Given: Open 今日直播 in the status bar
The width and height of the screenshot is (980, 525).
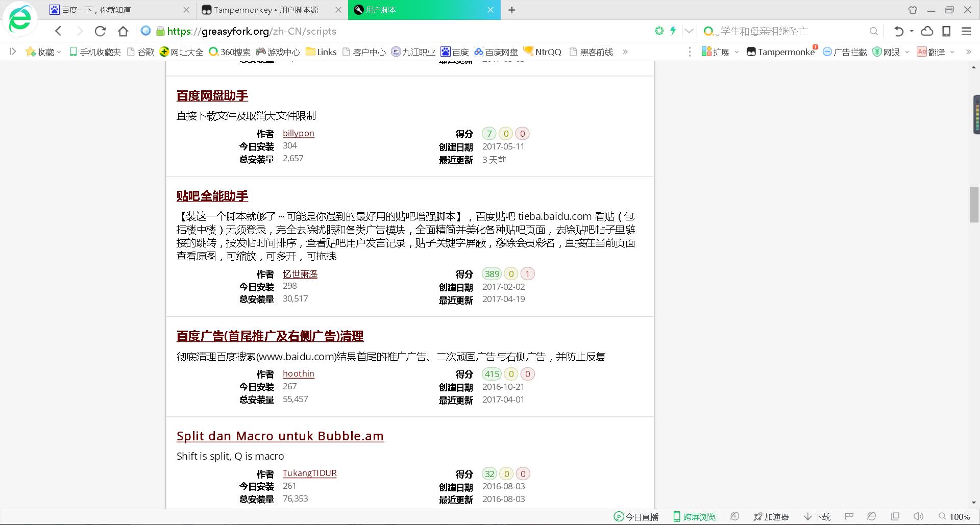Looking at the screenshot, I should pos(636,516).
